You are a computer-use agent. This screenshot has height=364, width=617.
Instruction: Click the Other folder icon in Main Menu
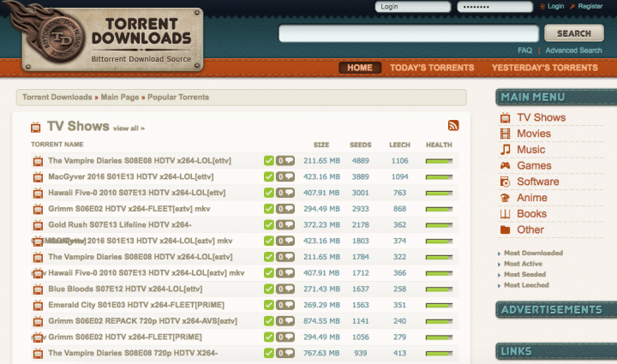(x=506, y=230)
